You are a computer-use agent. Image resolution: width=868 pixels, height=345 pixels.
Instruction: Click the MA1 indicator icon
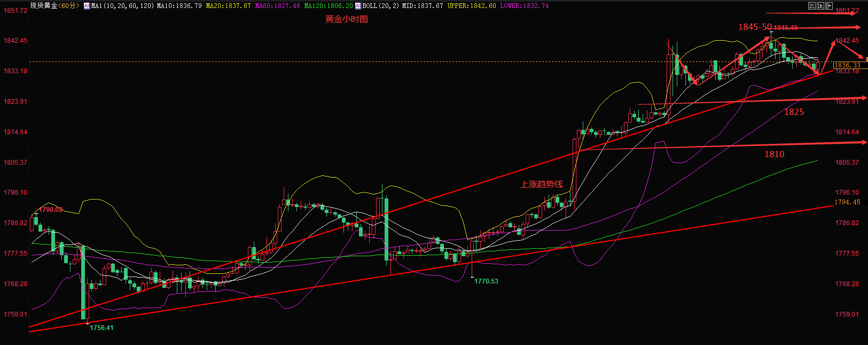pyautogui.click(x=87, y=6)
